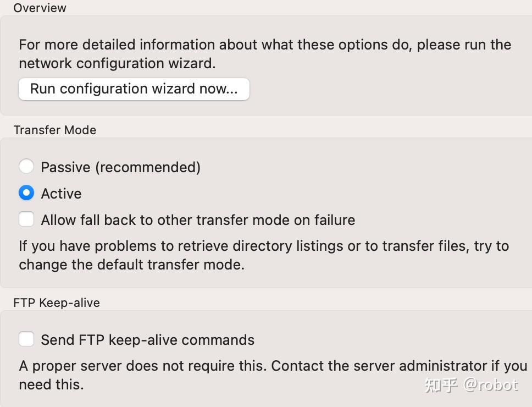Select the Active transfer mode radio button
The height and width of the screenshot is (407, 532).
click(26, 193)
